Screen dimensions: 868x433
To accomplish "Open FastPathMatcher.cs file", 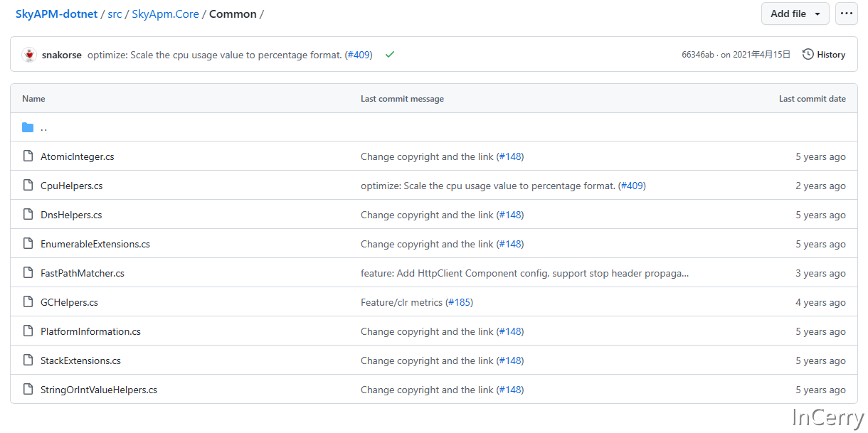I will (83, 273).
